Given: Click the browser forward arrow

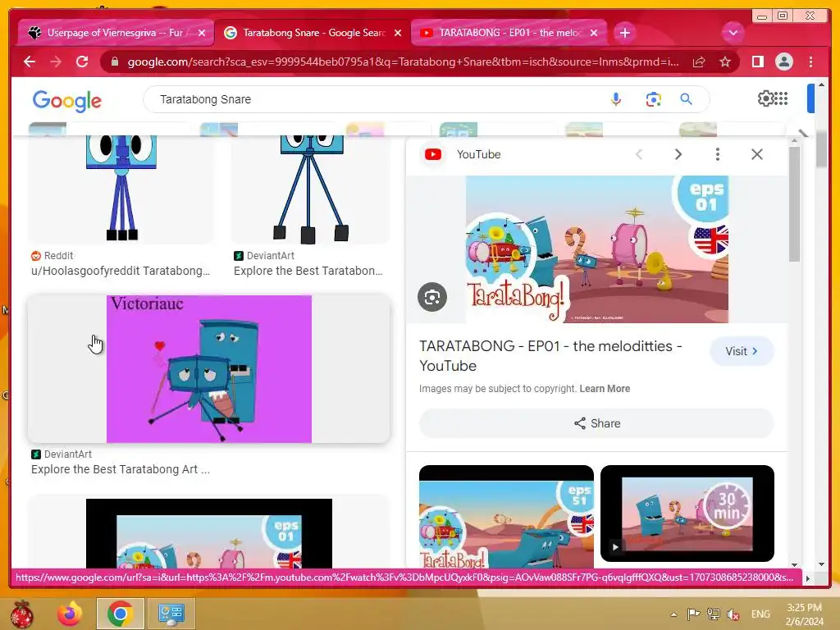Looking at the screenshot, I should tap(56, 62).
